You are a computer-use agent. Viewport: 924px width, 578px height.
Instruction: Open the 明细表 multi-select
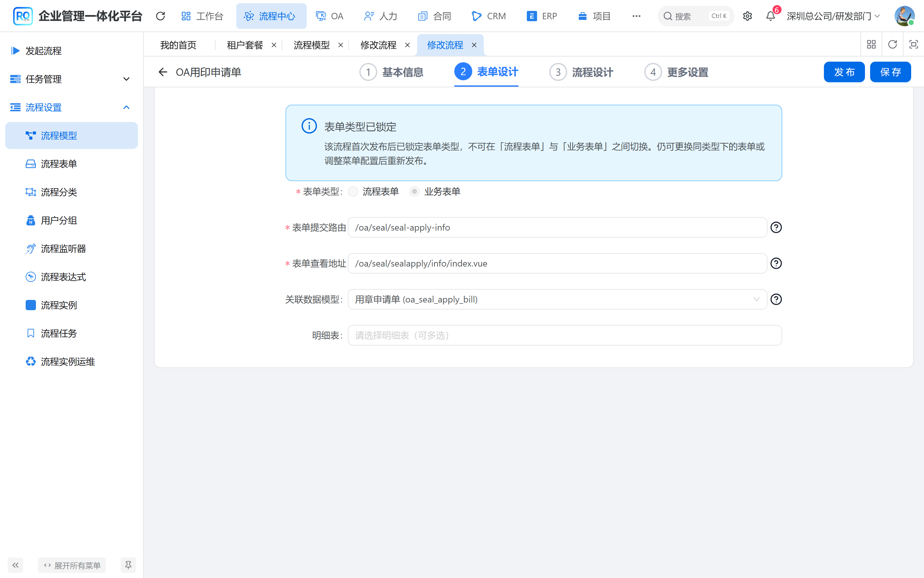click(565, 335)
